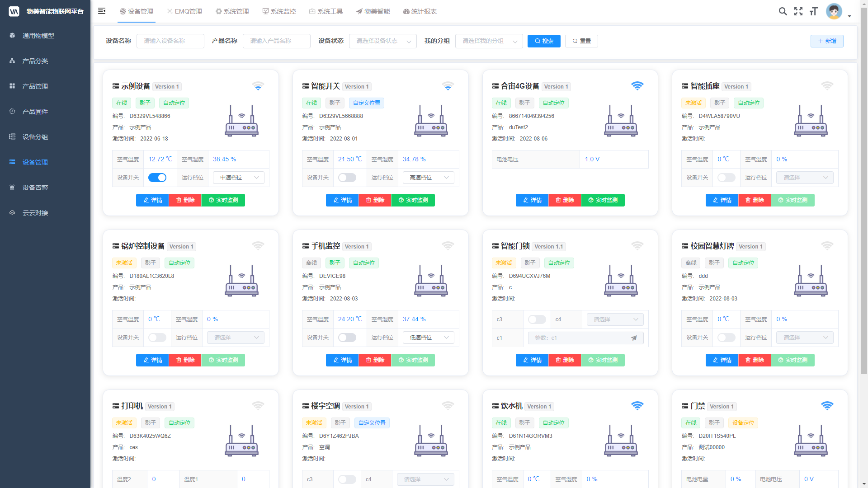Click the 设备名称 input field

[x=170, y=41]
